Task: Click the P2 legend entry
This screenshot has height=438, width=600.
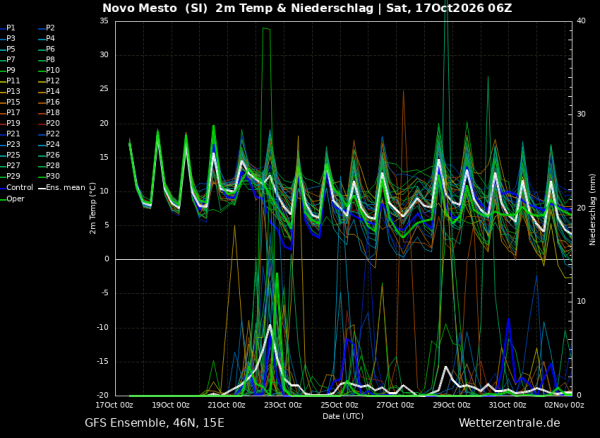Action: click(47, 28)
